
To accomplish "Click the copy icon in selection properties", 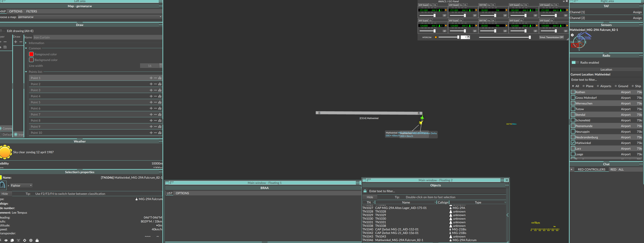I will pyautogui.click(x=12, y=240).
